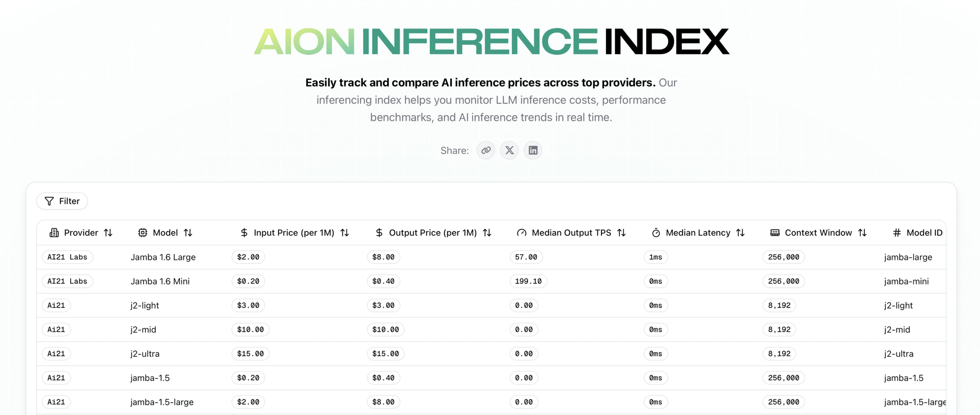The width and height of the screenshot is (980, 415).
Task: Copy the share link icon
Action: (x=486, y=150)
